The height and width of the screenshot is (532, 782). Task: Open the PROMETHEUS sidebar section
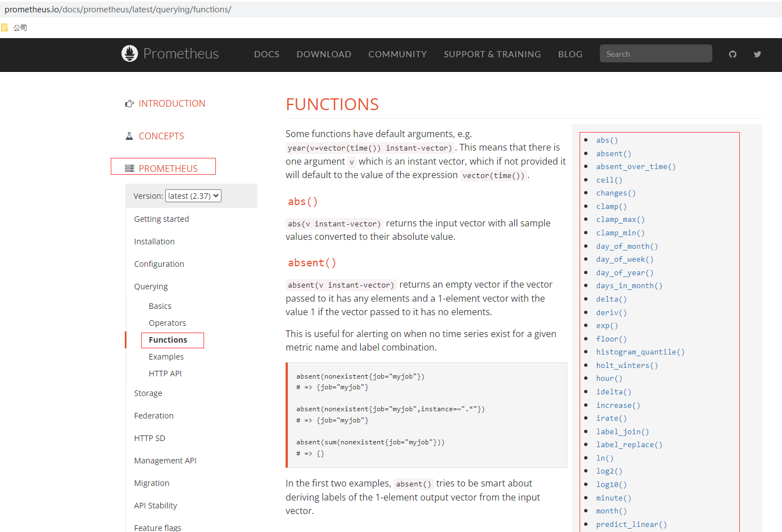click(168, 169)
